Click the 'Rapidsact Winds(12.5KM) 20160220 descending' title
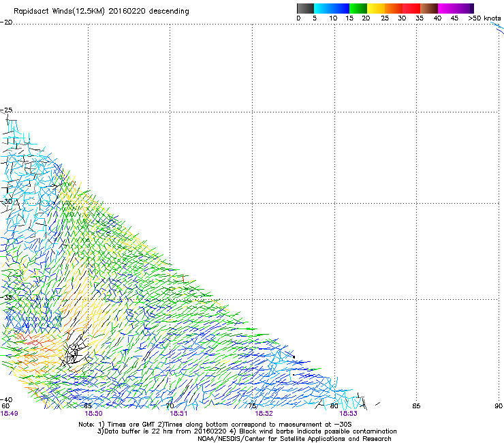504x443 pixels. coord(101,12)
